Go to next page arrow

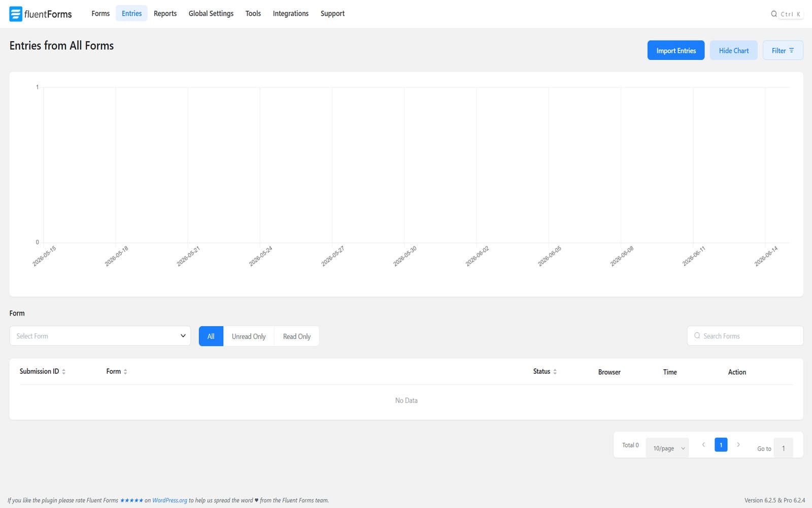pos(738,445)
